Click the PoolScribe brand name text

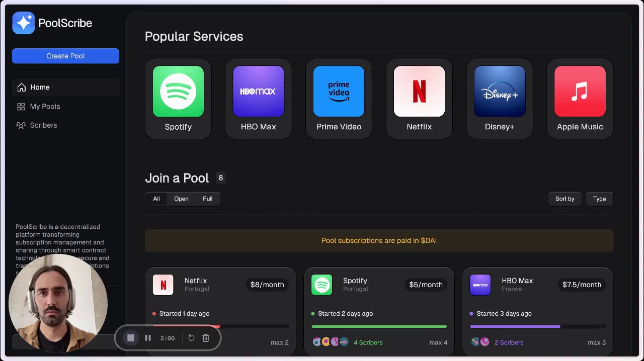pos(65,23)
